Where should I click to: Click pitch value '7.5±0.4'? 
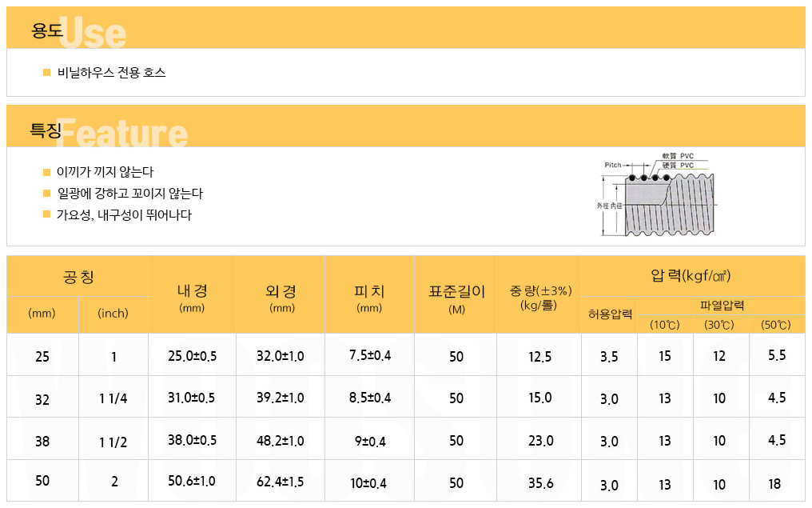pyautogui.click(x=370, y=355)
